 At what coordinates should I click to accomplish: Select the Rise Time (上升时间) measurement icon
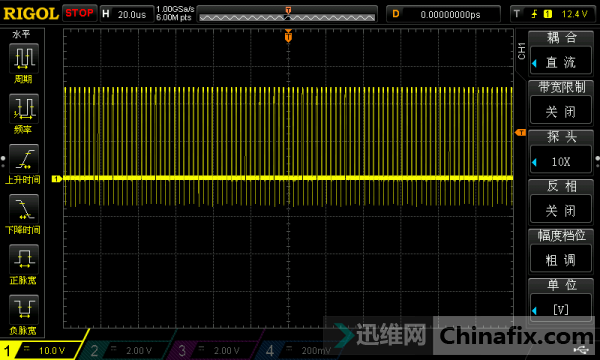pyautogui.click(x=24, y=159)
